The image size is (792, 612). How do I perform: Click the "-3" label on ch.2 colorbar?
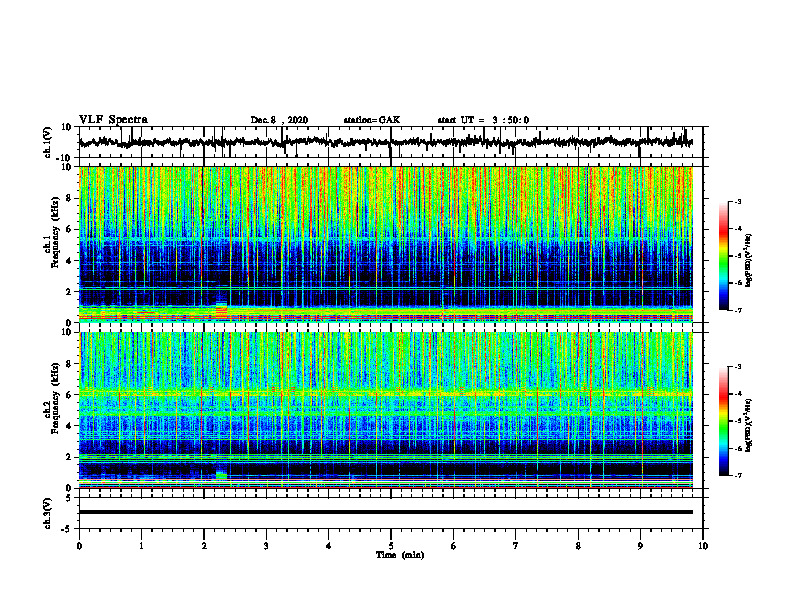pyautogui.click(x=738, y=367)
